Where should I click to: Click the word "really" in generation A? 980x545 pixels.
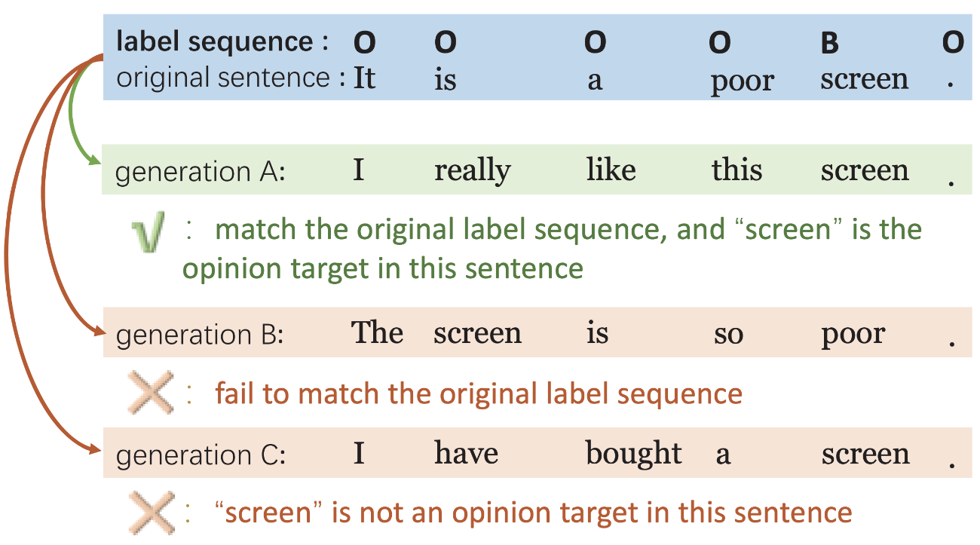coord(472,171)
